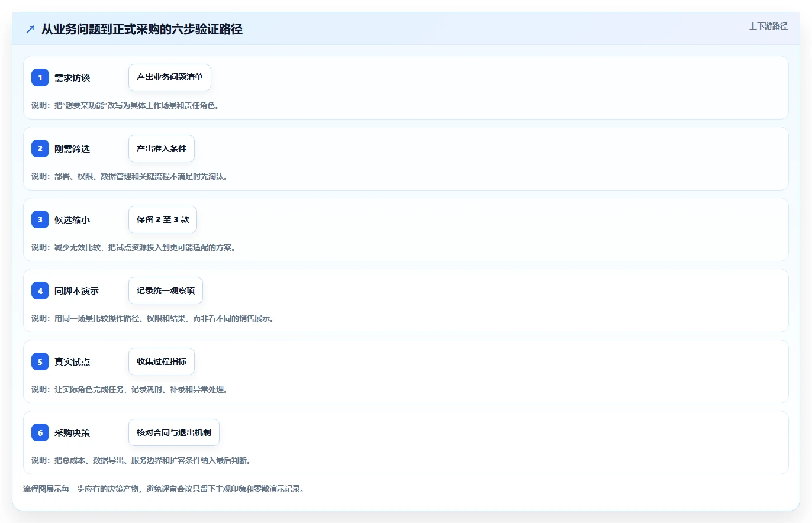Click the note starting 说明：把“想要某功能”
The width and height of the screenshot is (812, 523).
(x=125, y=105)
